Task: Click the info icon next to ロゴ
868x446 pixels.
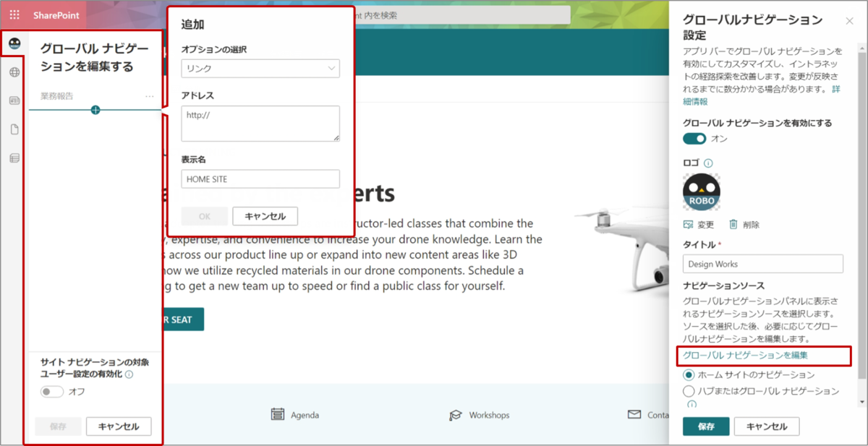Action: 709,163
